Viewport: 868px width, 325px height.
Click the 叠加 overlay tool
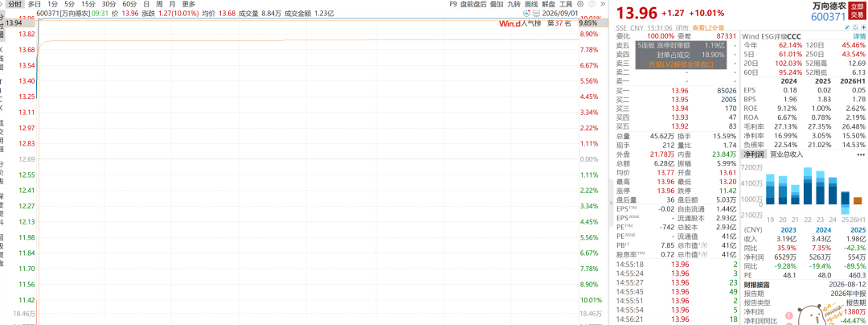(x=497, y=4)
